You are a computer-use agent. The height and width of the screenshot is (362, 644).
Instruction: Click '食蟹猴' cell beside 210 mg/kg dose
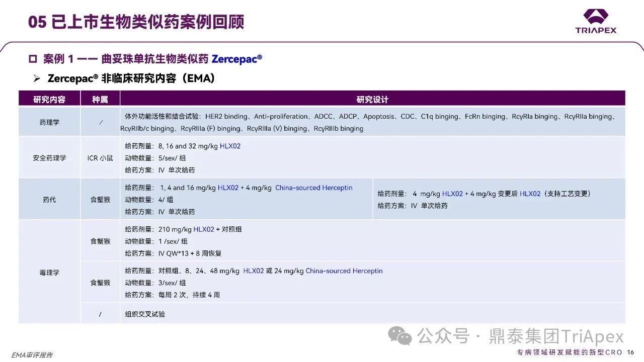click(100, 241)
